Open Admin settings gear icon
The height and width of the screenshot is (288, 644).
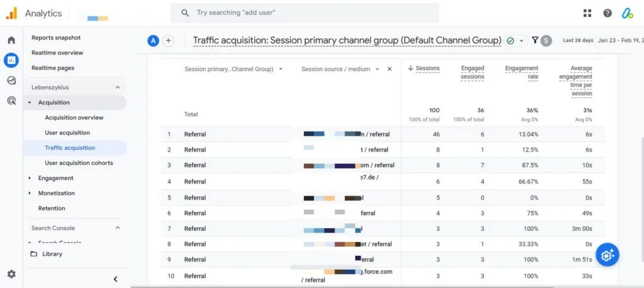point(11,274)
